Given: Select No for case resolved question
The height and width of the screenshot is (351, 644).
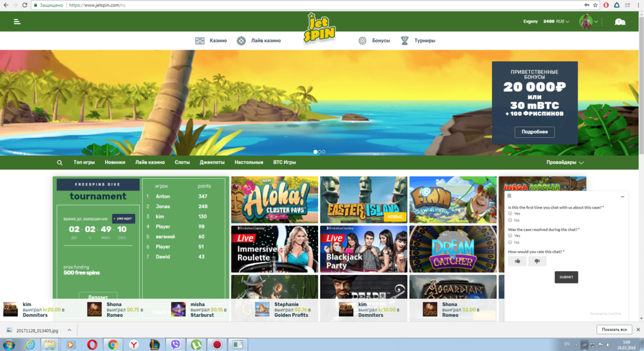Looking at the screenshot, I should point(510,242).
